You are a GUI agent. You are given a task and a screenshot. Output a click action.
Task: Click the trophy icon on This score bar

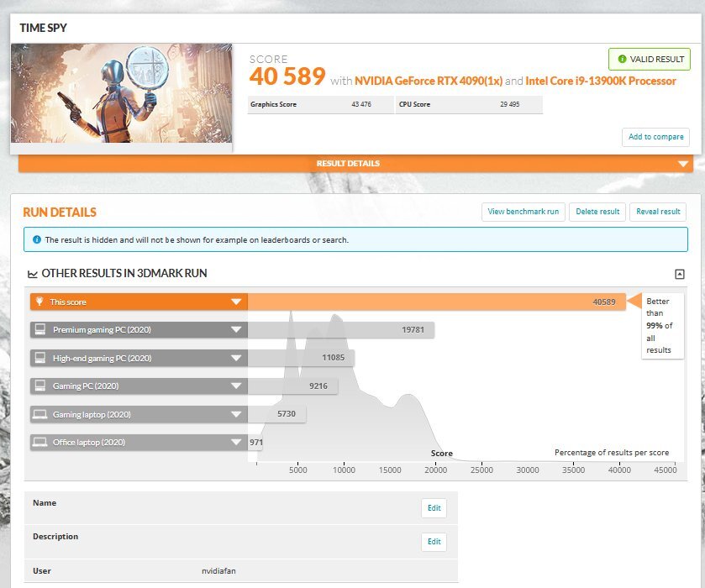[x=39, y=302]
